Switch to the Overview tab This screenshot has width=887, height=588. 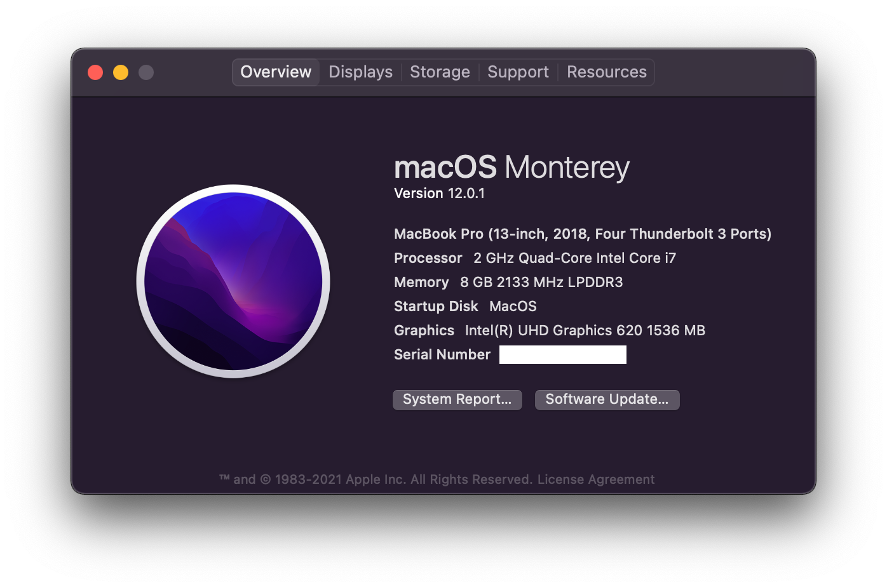pyautogui.click(x=276, y=72)
